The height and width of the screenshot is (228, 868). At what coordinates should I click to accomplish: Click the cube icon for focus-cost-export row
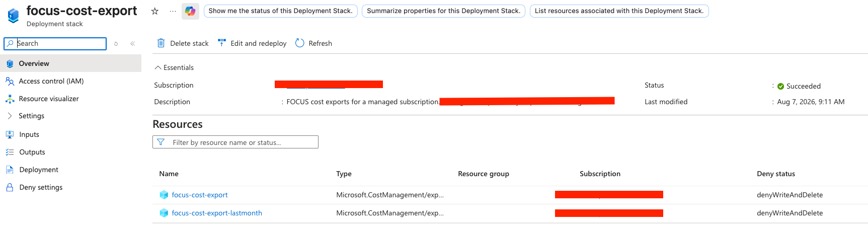coord(164,195)
